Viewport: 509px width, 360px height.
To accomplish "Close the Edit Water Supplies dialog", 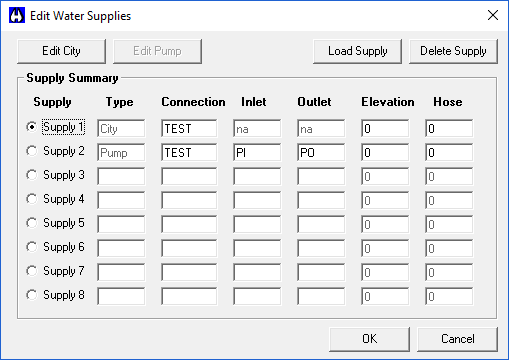I will 493,15.
